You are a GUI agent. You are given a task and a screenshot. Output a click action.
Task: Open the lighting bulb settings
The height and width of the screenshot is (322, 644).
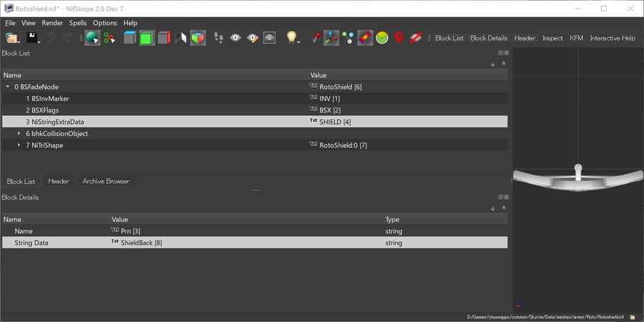(291, 38)
